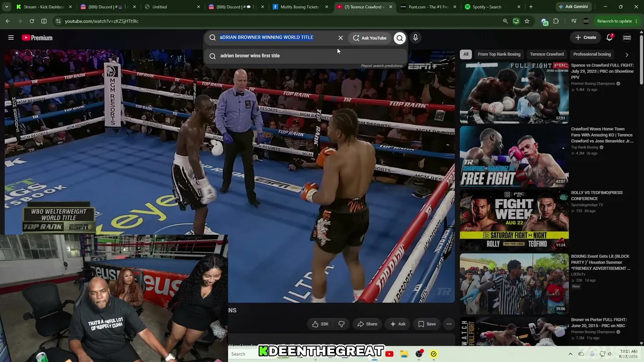The image size is (644, 362).
Task: Click the Ask Gemini button
Action: 576,7
